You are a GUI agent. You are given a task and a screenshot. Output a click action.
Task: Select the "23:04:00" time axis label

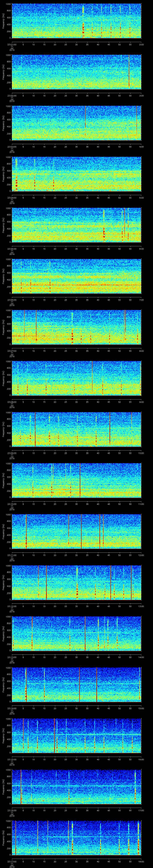coord(12,197)
